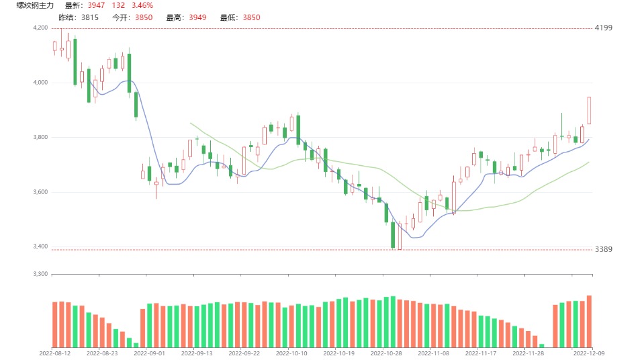
Task: Select the 昨结 3815 settlement value
Action: pos(89,17)
